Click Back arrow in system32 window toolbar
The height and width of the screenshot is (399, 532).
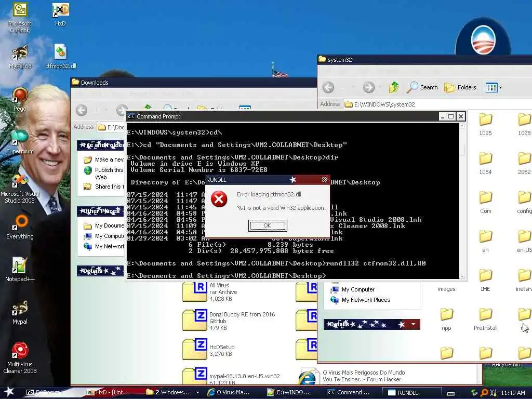pyautogui.click(x=328, y=87)
